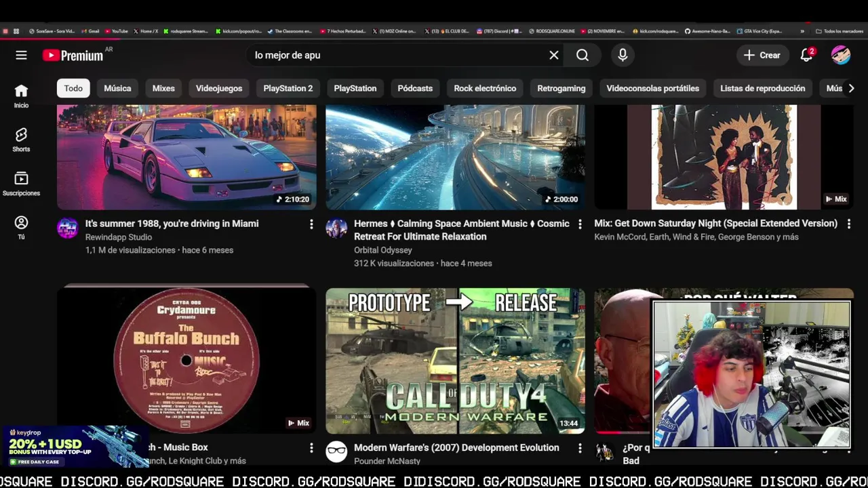Expand the hidden bookmarks overflow chevron
Image resolution: width=868 pixels, height=488 pixels.
[802, 31]
